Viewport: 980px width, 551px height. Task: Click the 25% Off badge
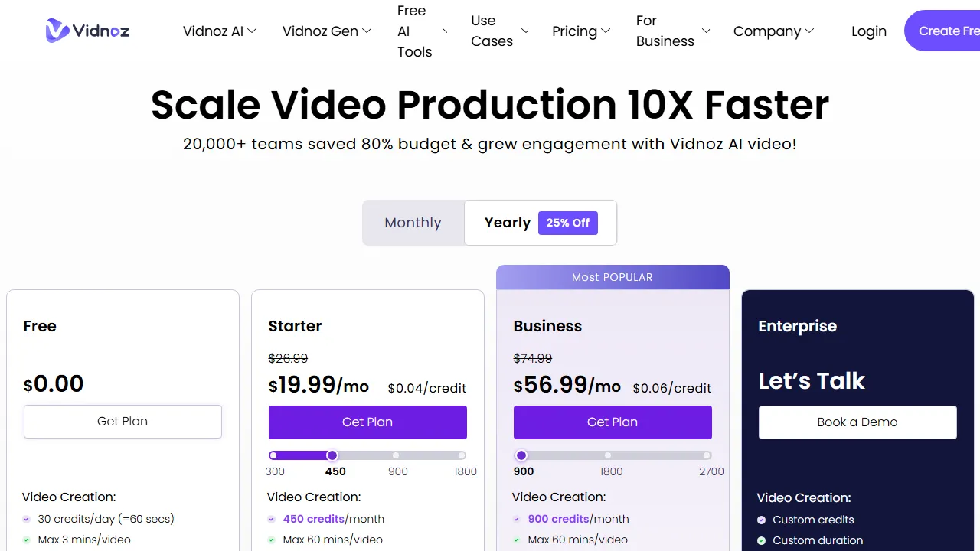568,223
